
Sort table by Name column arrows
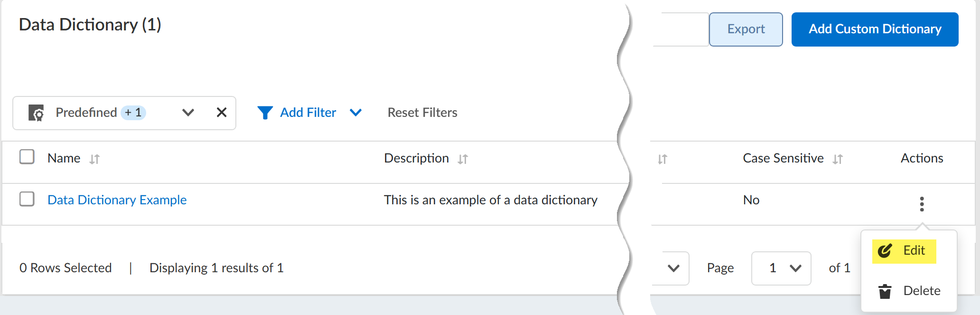94,159
